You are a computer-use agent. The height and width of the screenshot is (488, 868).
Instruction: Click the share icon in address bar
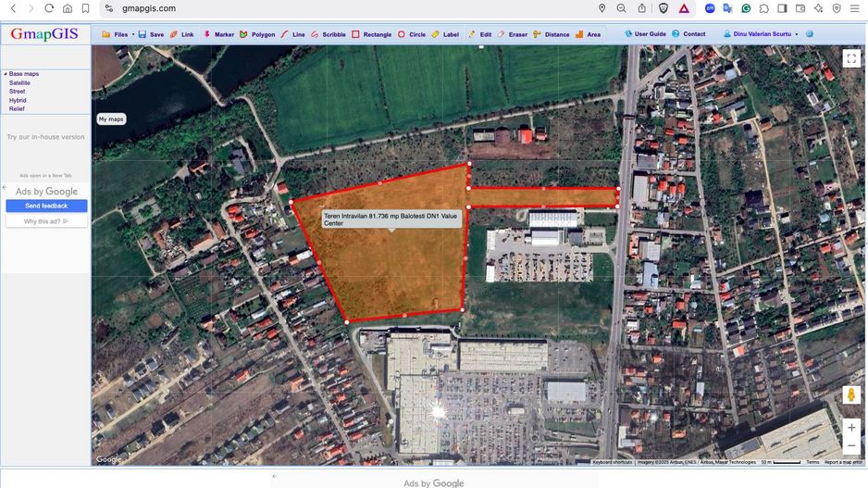point(641,8)
